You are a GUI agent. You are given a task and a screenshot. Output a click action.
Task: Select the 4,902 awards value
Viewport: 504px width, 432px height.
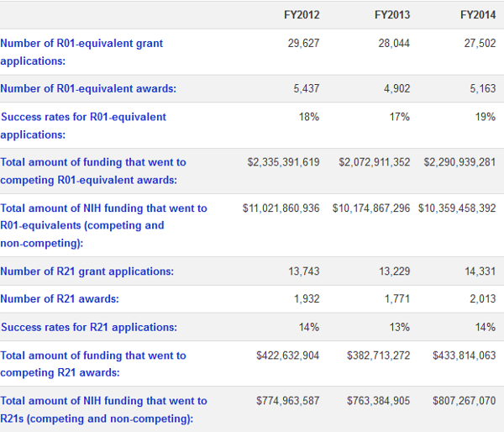pyautogui.click(x=396, y=88)
